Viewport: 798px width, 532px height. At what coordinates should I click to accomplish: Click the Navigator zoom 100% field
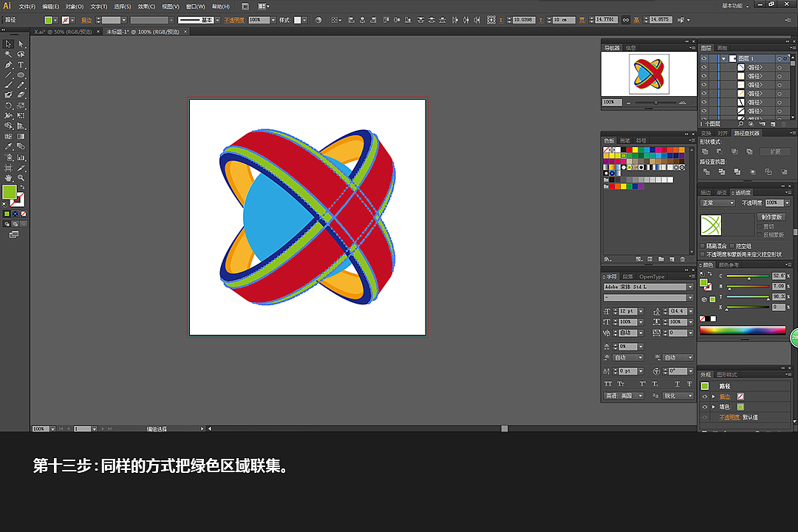[x=612, y=102]
